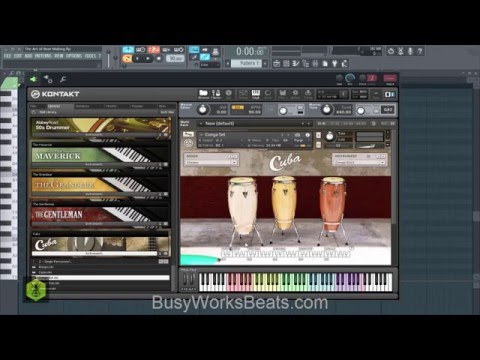This screenshot has height=360, width=480.
Task: Open the G#3 reference tone selector
Action: click(387, 110)
